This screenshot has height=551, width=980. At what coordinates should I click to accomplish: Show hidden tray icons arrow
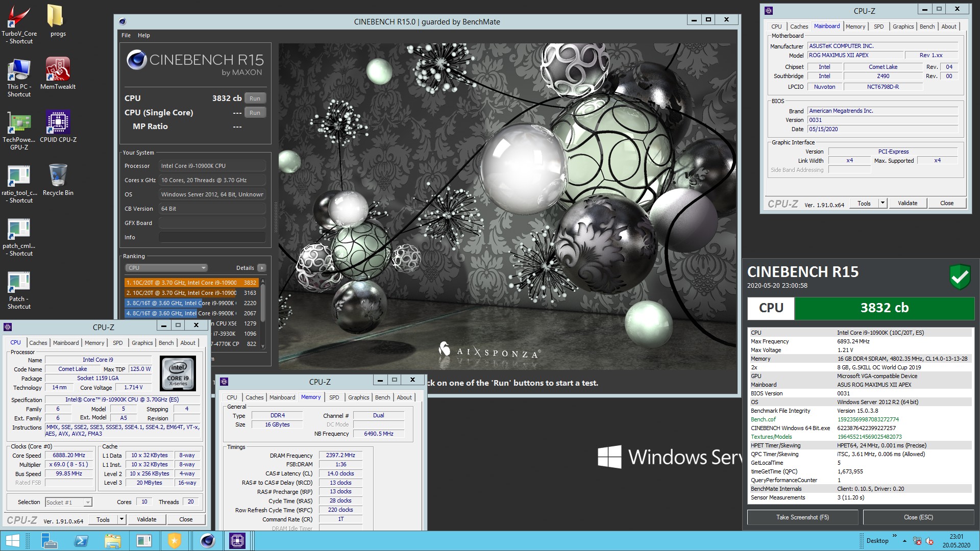pos(904,541)
